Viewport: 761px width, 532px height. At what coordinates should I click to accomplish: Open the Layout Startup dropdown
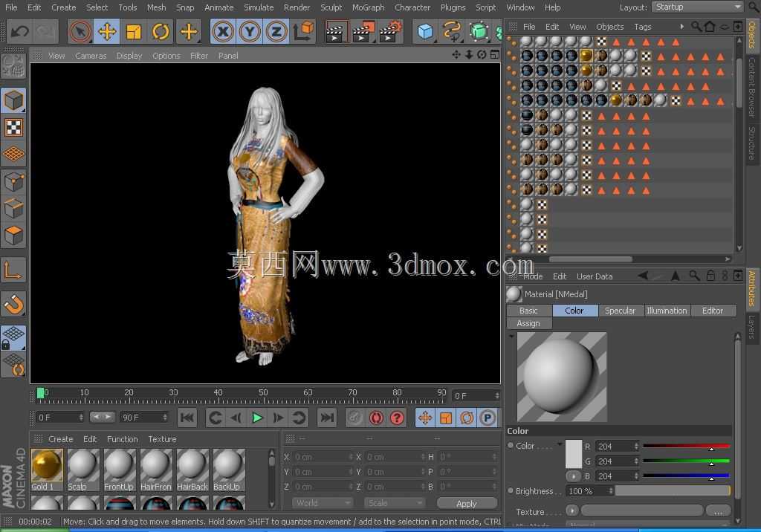pos(698,7)
